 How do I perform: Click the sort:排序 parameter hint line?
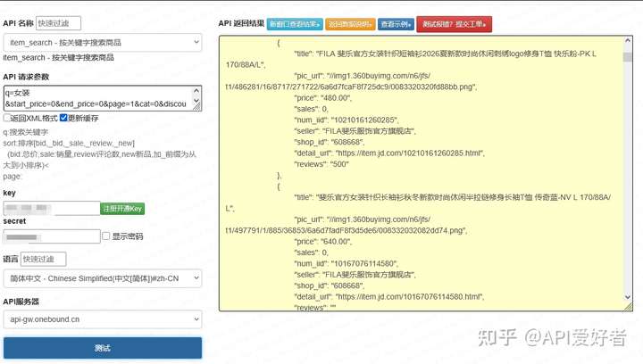69,144
